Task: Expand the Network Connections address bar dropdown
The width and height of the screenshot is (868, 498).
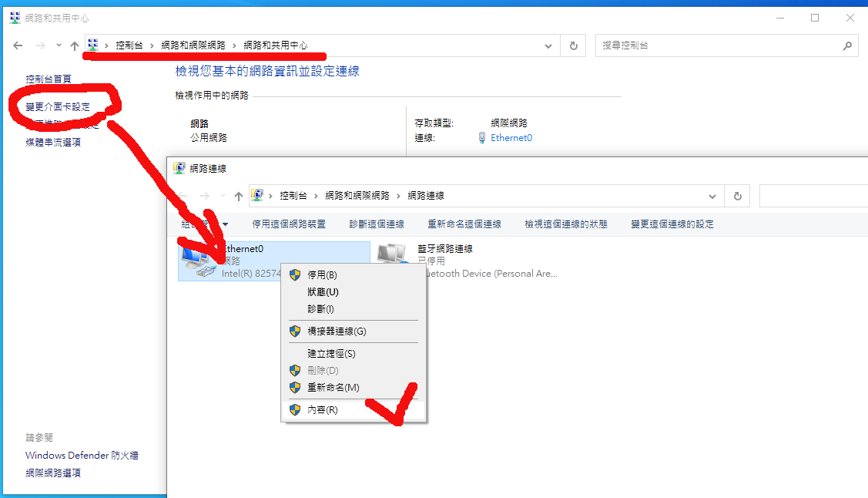Action: click(x=712, y=196)
